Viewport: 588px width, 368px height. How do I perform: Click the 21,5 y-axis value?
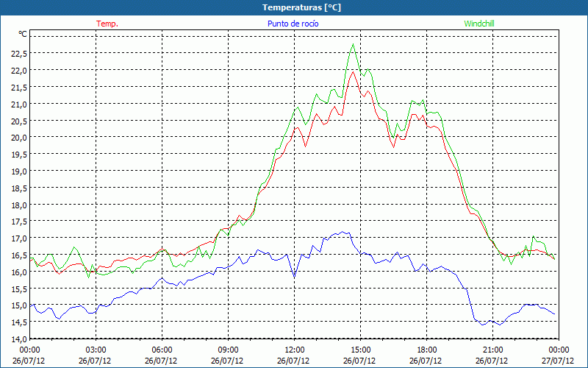(x=19, y=88)
